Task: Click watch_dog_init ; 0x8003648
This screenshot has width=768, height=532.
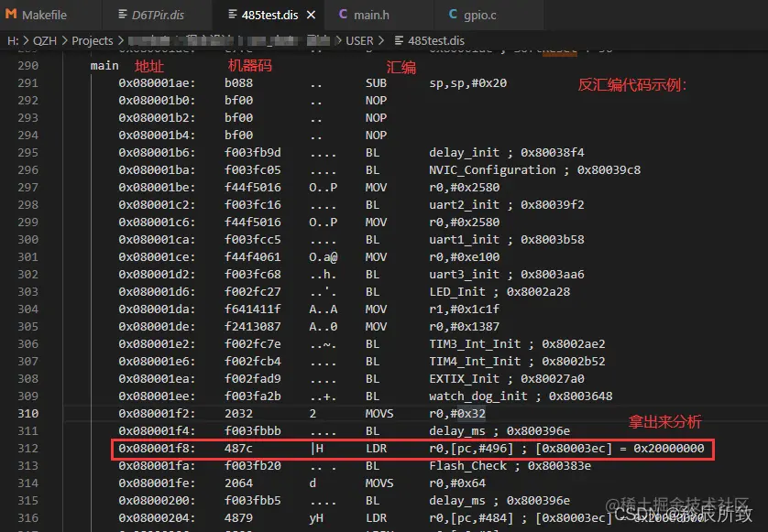Action: pos(521,396)
